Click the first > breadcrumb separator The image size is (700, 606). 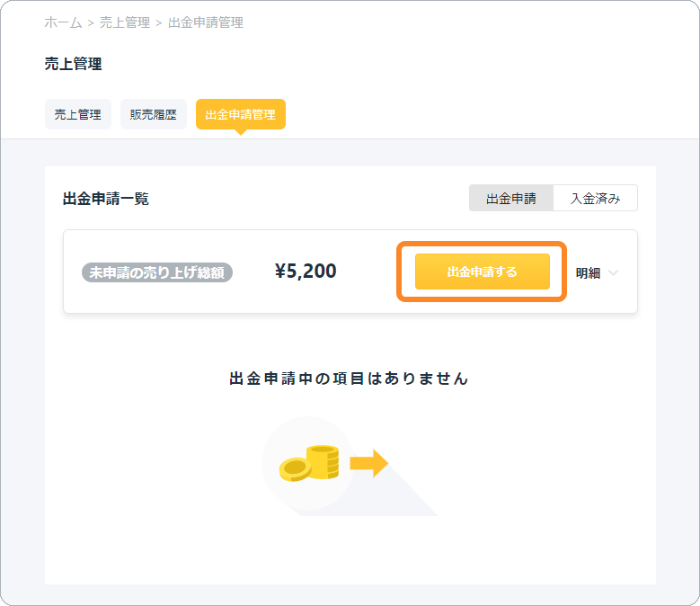[x=91, y=23]
